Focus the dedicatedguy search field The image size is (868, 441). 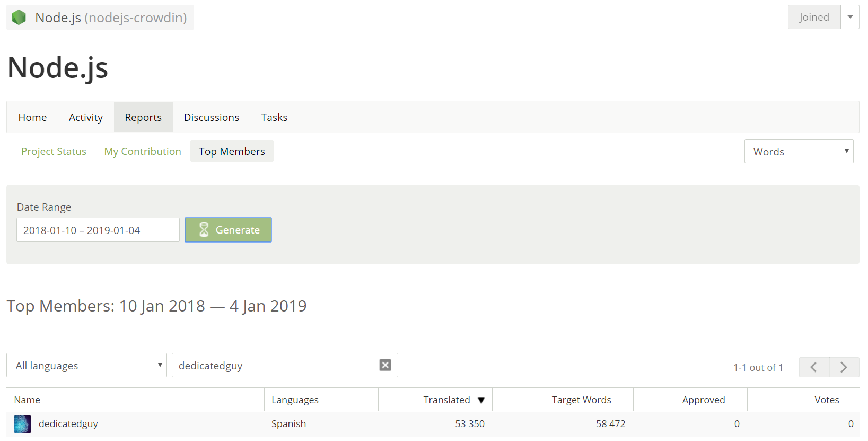coord(285,365)
